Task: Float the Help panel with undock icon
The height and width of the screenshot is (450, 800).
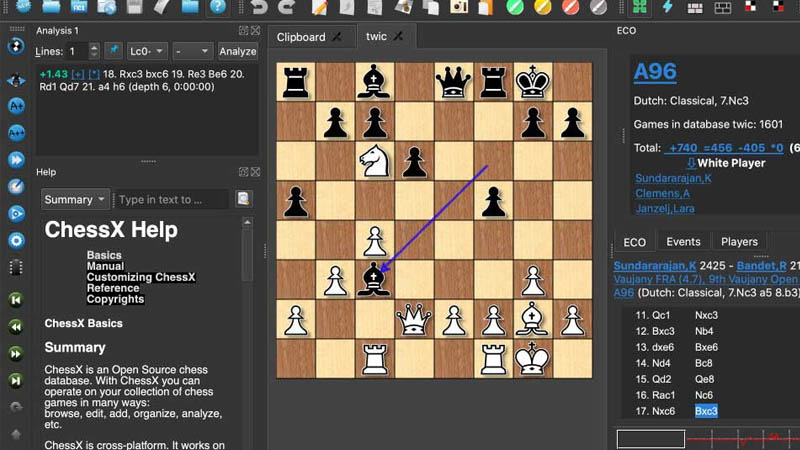Action: pos(243,172)
